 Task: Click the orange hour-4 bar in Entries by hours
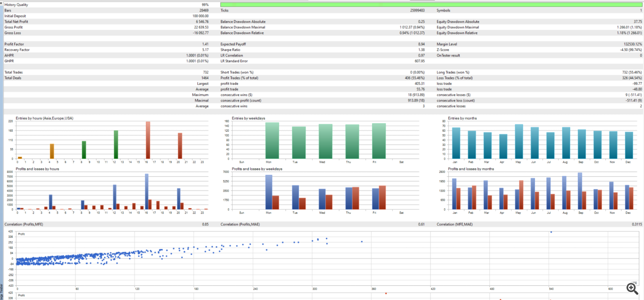click(x=52, y=151)
